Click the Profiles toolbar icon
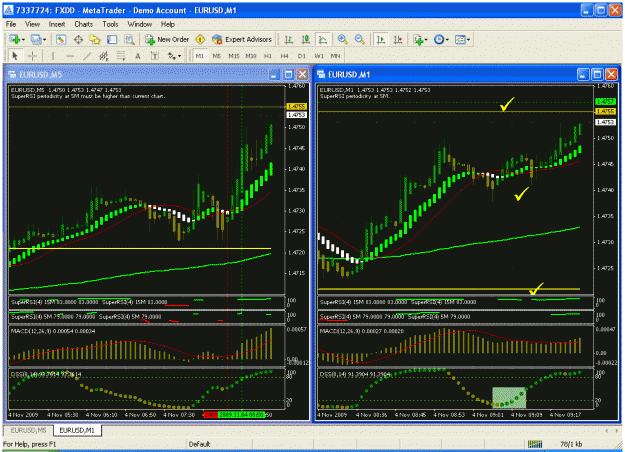Viewport: 625px width, 452px height. 36,39
